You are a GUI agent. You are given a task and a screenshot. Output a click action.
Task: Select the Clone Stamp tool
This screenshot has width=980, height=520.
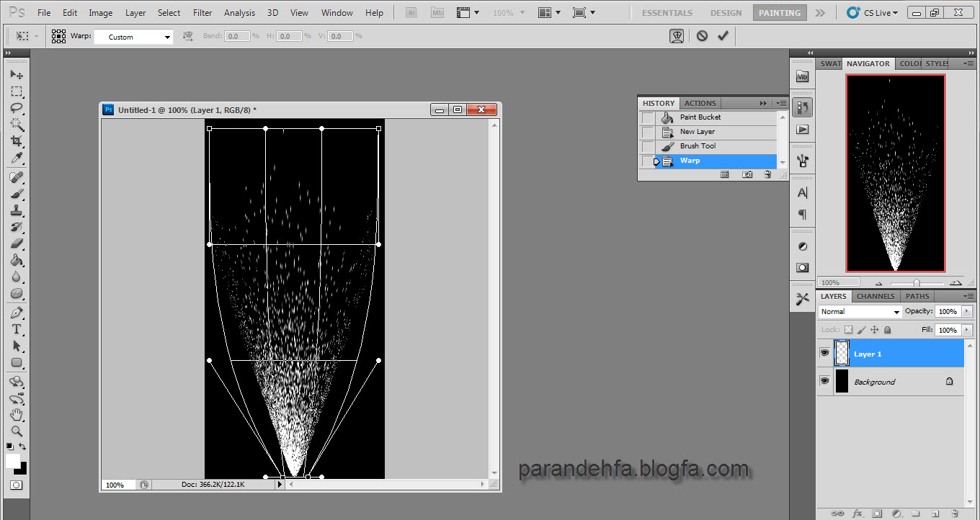coord(17,210)
